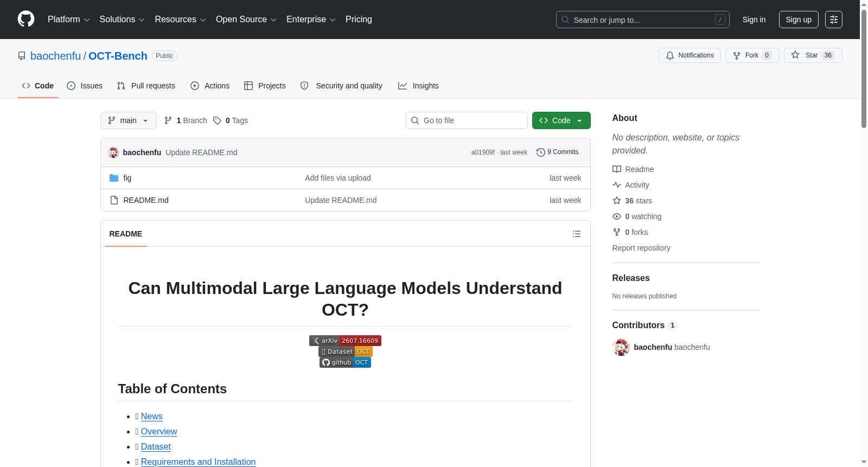Click the Go to file search field

(467, 120)
